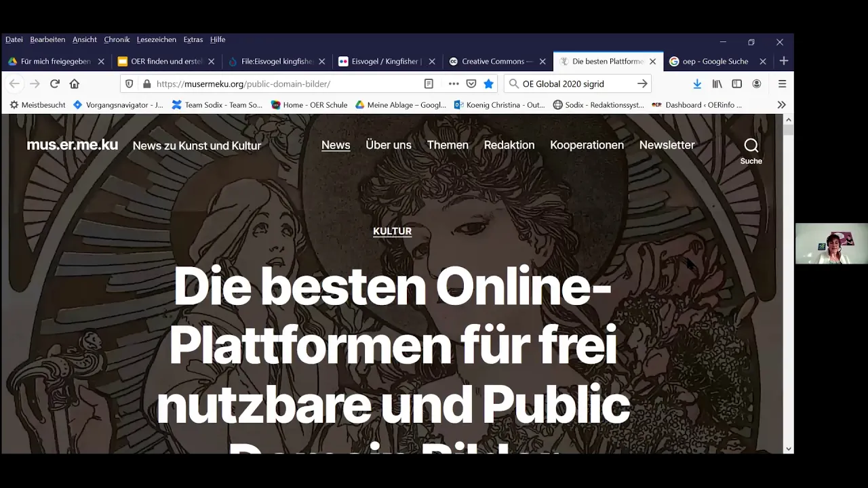The width and height of the screenshot is (868, 488).
Task: Click the 'OE Global 2020 sigrid' search field
Action: pyautogui.click(x=576, y=83)
